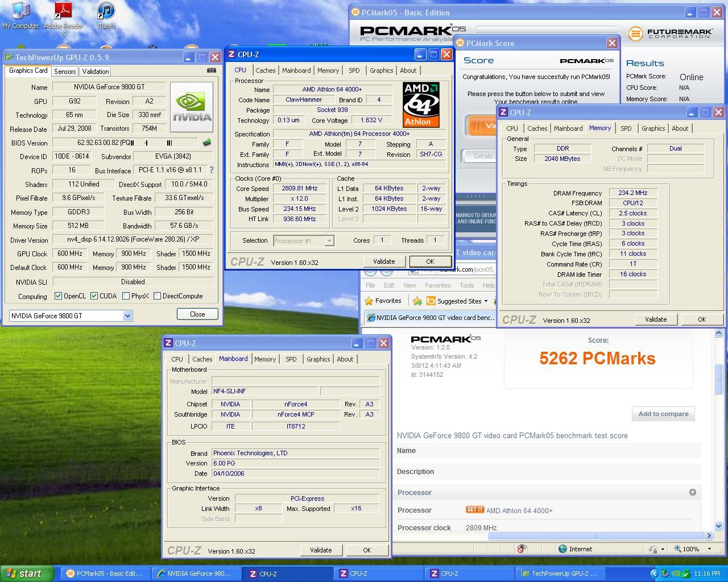Image resolution: width=728 pixels, height=582 pixels.
Task: Click popup blocker icon in browser status bar
Action: [x=522, y=548]
